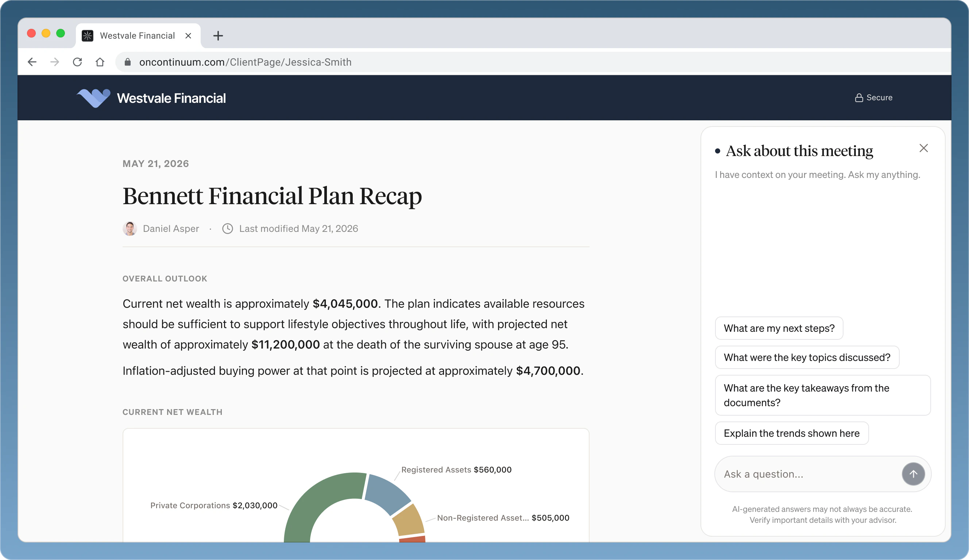969x560 pixels.
Task: Reload the page with the refresh icon
Action: point(77,62)
